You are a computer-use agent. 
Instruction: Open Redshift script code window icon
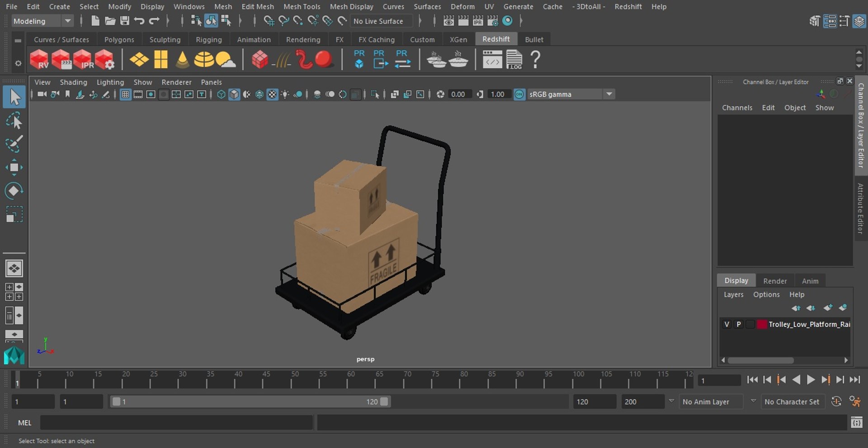pyautogui.click(x=492, y=60)
